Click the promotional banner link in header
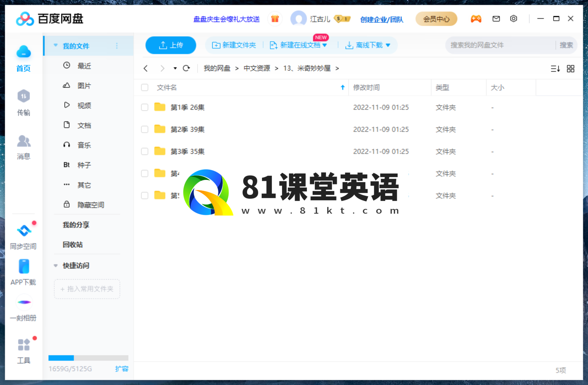Screen dimensions: 588x385 click(x=227, y=19)
